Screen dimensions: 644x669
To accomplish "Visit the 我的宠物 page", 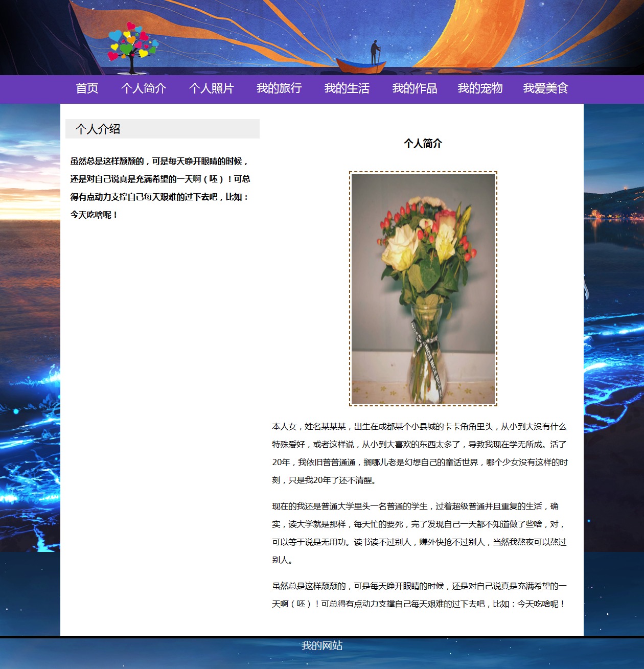I will [x=480, y=88].
